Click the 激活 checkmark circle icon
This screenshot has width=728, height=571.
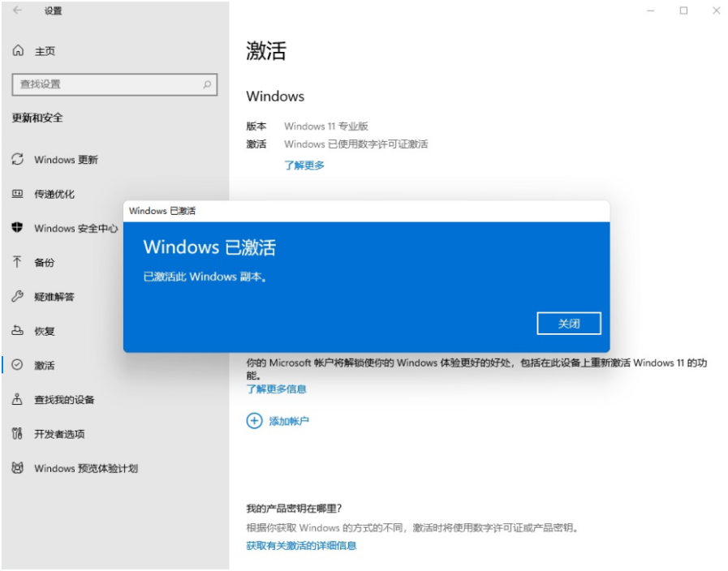tap(18, 365)
